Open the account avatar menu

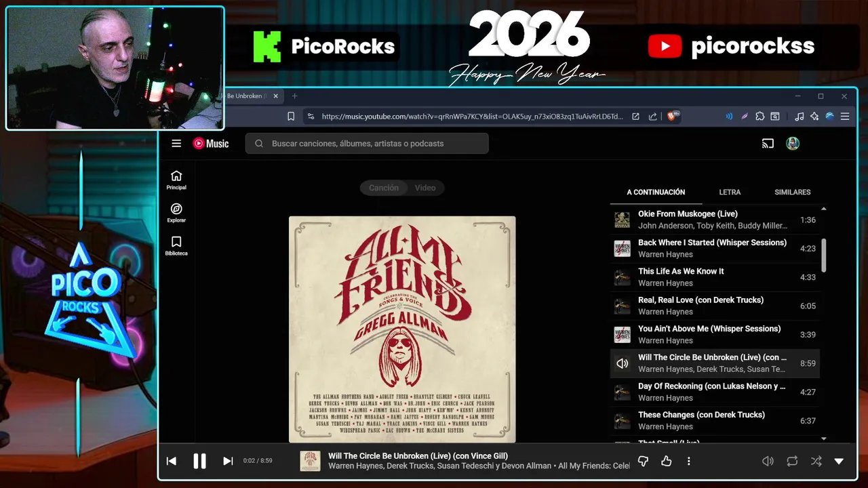click(793, 144)
